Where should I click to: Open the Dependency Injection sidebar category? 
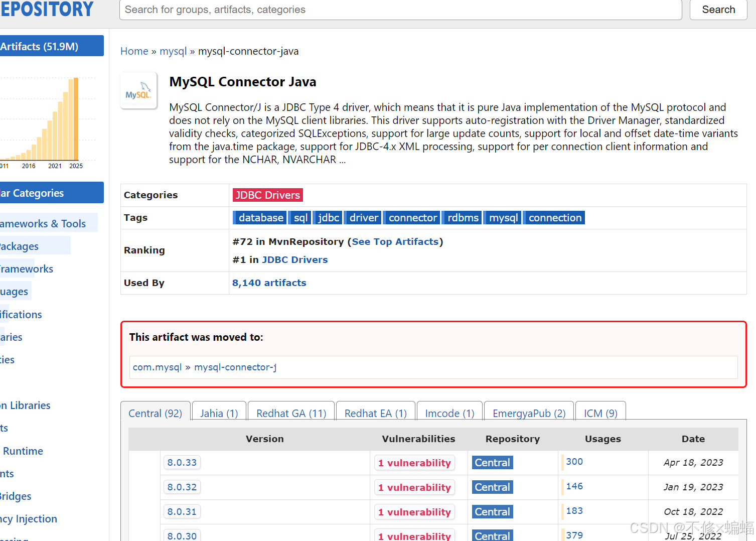click(x=29, y=519)
